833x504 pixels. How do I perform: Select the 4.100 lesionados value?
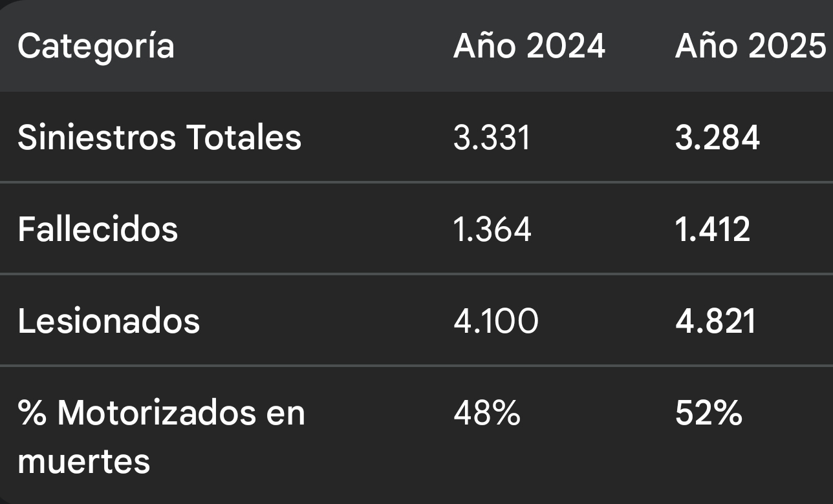pyautogui.click(x=495, y=320)
